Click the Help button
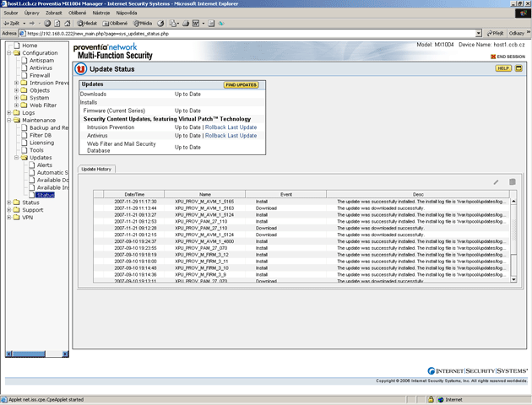532x405 pixels. (502, 67)
